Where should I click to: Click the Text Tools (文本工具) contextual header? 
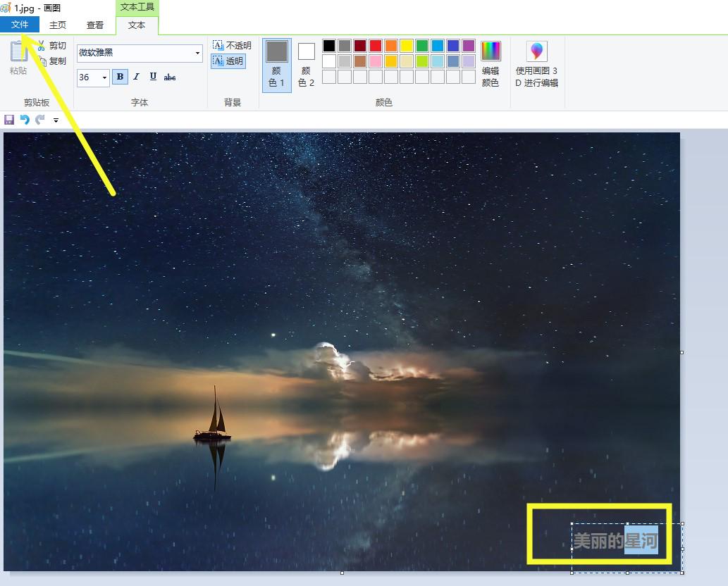tap(137, 7)
